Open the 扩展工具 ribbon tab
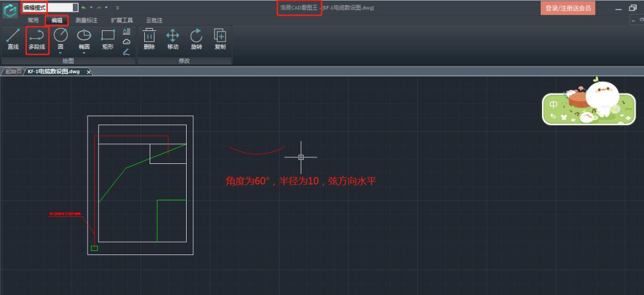 tap(122, 20)
